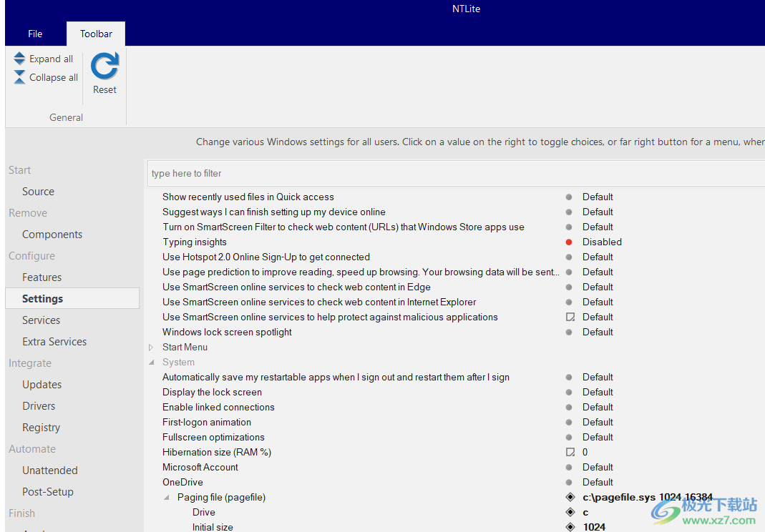Screen dimensions: 765x532
Task: Click edit icon for SmartScreen malicious applications
Action: [x=570, y=317]
